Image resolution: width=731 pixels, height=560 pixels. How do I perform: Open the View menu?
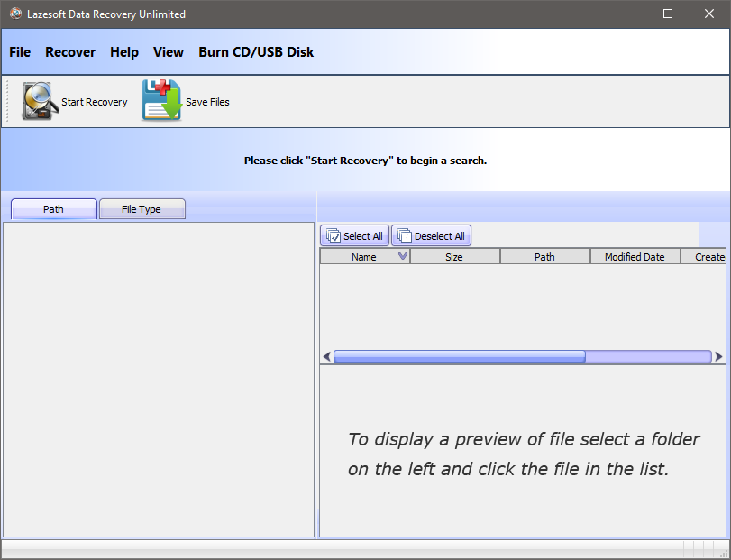point(169,52)
